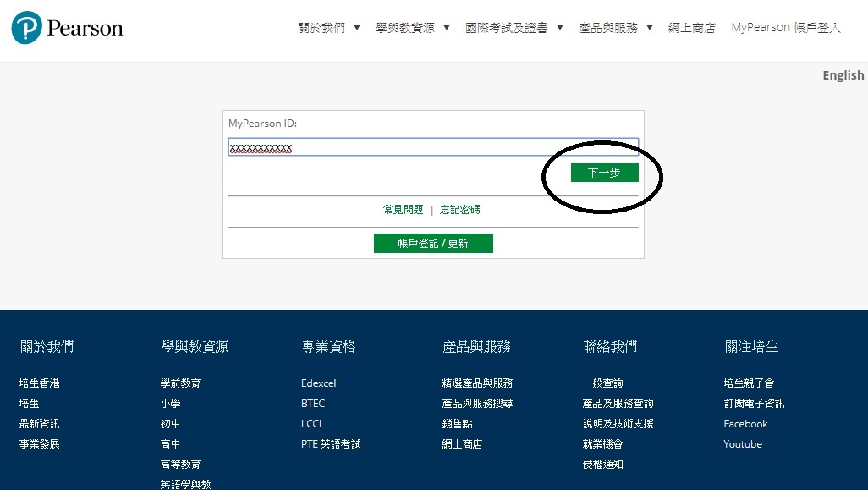The width and height of the screenshot is (868, 490).
Task: Open the 培生親子會 footer link
Action: 749,383
